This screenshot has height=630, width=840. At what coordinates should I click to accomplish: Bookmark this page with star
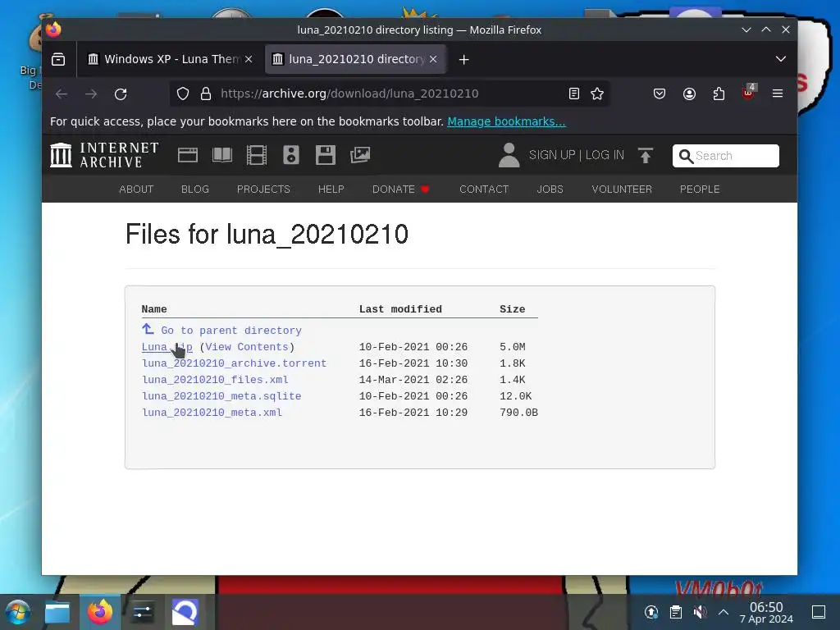point(597,94)
